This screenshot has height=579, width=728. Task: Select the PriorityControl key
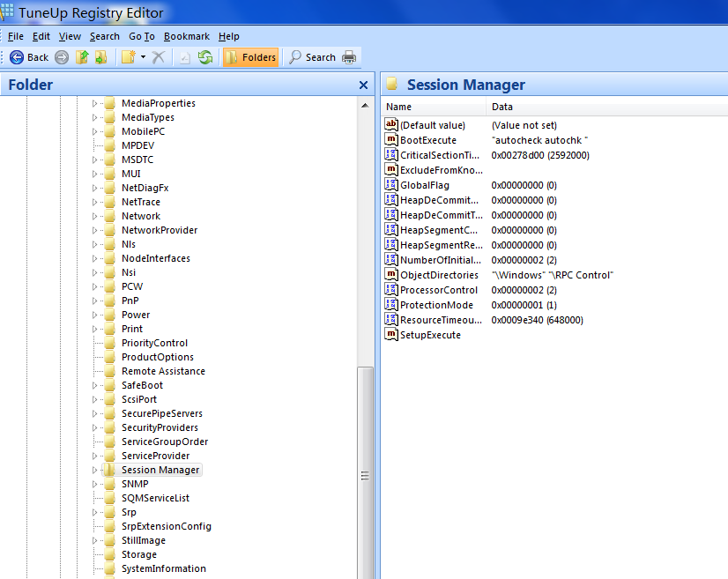(154, 343)
